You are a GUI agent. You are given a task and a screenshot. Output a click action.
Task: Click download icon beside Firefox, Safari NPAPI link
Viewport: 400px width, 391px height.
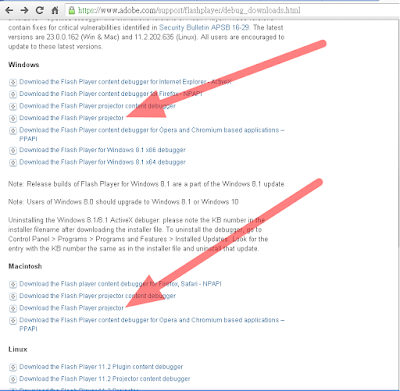pos(13,284)
